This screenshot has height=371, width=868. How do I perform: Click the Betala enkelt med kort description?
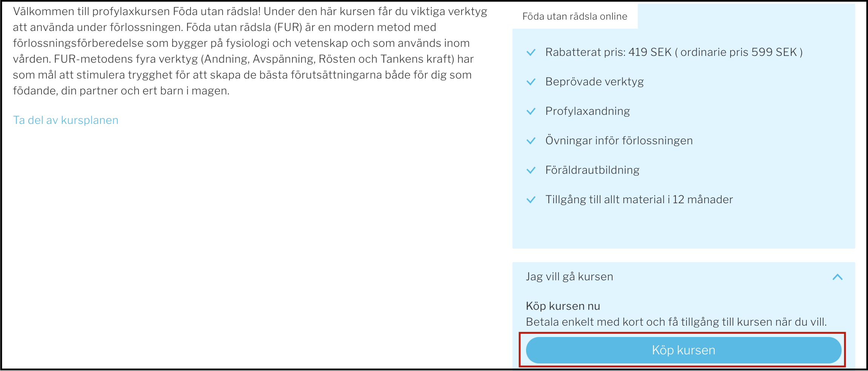pyautogui.click(x=676, y=322)
